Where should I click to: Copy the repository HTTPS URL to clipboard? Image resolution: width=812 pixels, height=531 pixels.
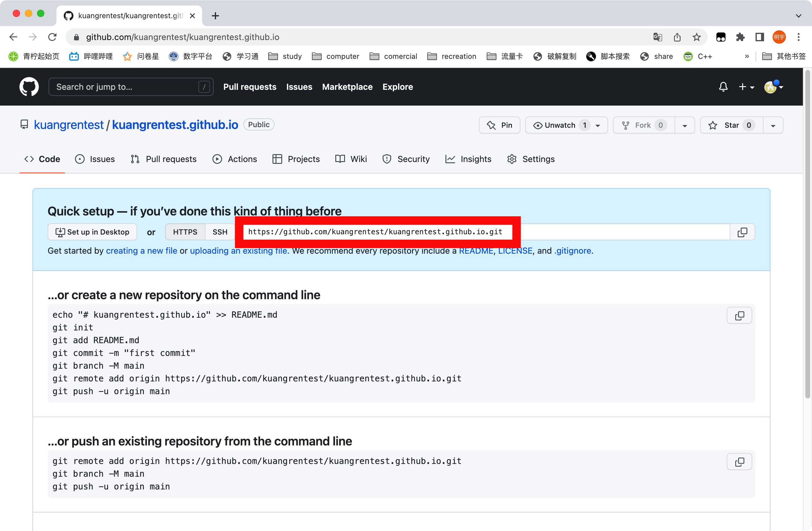(742, 232)
